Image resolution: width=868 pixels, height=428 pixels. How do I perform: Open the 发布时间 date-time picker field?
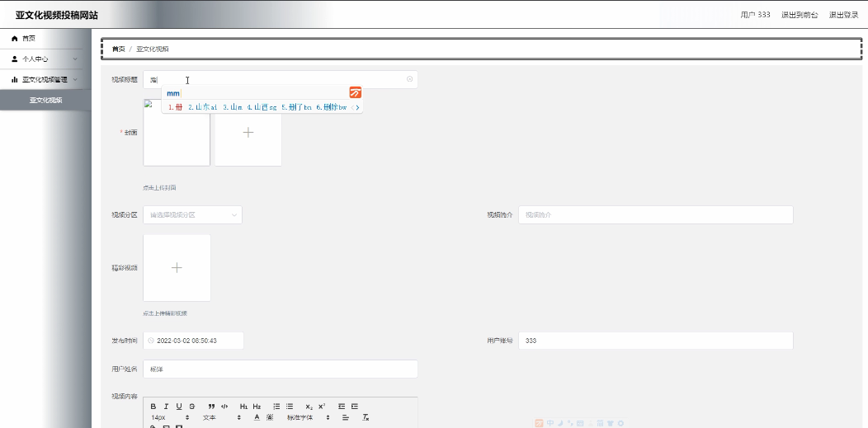click(193, 341)
